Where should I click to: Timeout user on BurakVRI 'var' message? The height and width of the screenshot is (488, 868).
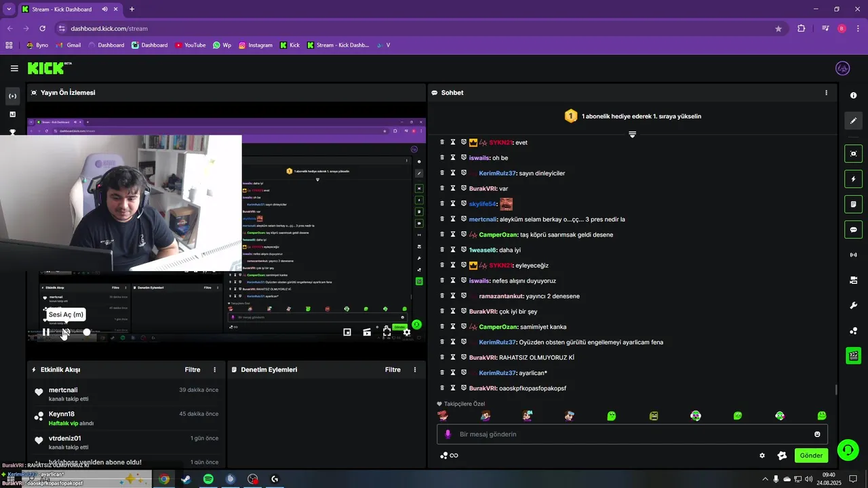tap(453, 188)
